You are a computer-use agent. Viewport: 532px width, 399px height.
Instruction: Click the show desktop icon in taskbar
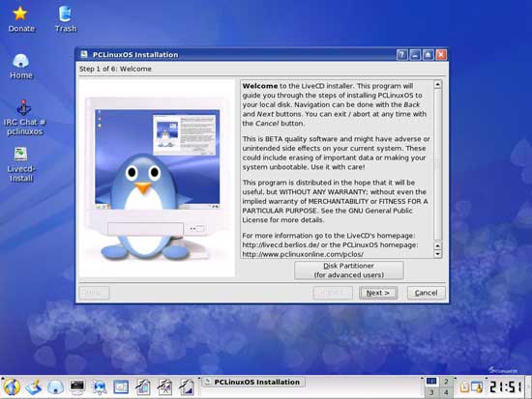coord(34,386)
